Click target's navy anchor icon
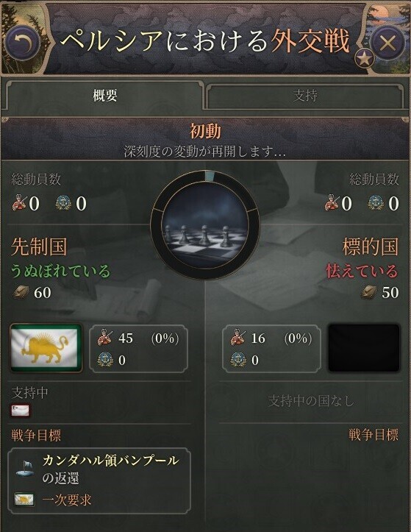 point(237,360)
